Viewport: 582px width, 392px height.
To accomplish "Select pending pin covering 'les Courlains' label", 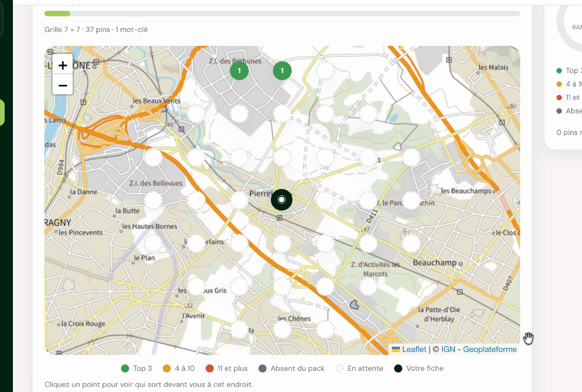I will (x=196, y=244).
